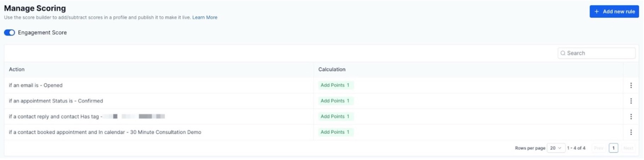Select the appointment Status Confirmed rule row
The width and height of the screenshot is (644, 160).
pos(56,101)
